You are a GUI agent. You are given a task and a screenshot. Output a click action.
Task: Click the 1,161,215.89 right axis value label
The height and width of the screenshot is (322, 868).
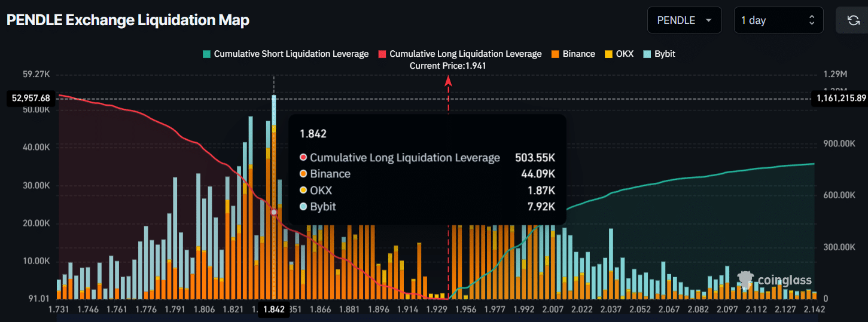tap(838, 98)
